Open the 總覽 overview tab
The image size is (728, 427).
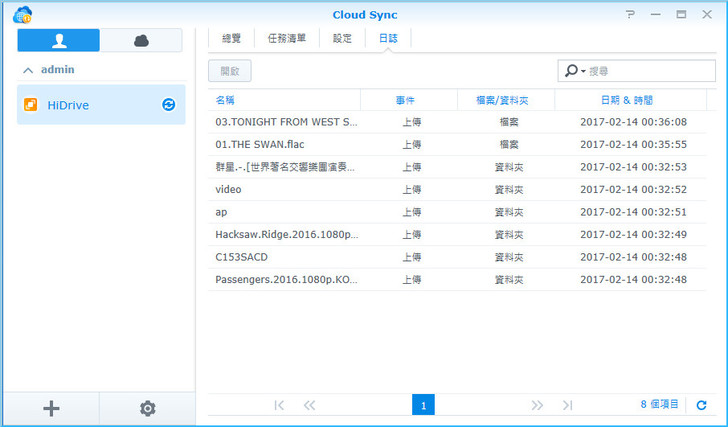click(233, 39)
